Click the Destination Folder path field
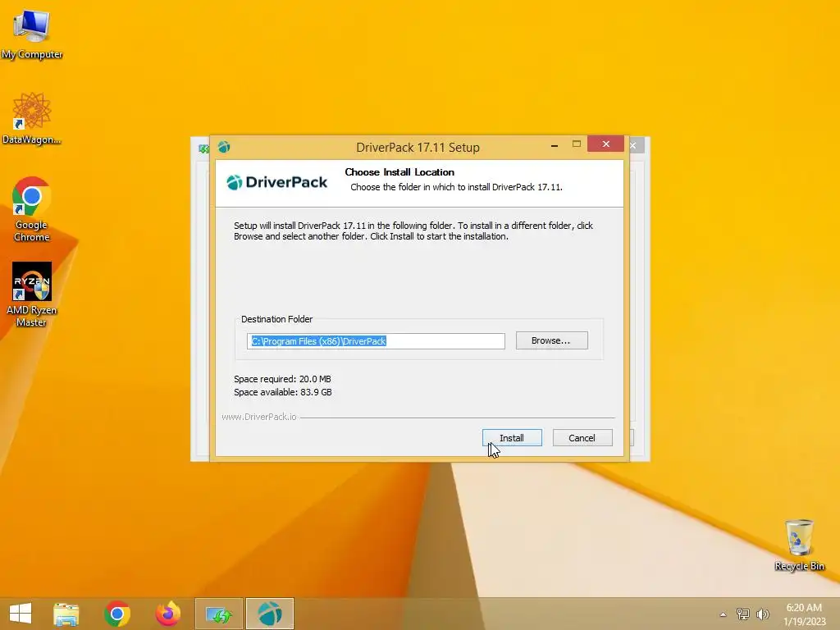 point(376,341)
